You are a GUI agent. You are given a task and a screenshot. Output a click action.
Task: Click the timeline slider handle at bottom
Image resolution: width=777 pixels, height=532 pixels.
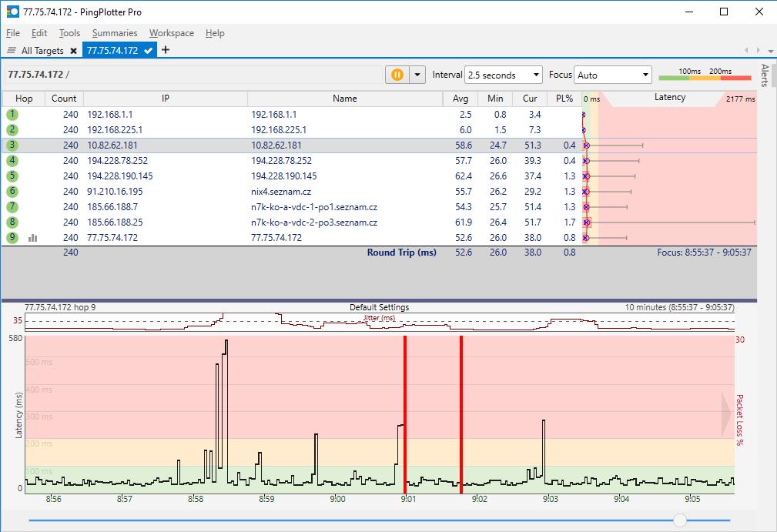[x=679, y=520]
